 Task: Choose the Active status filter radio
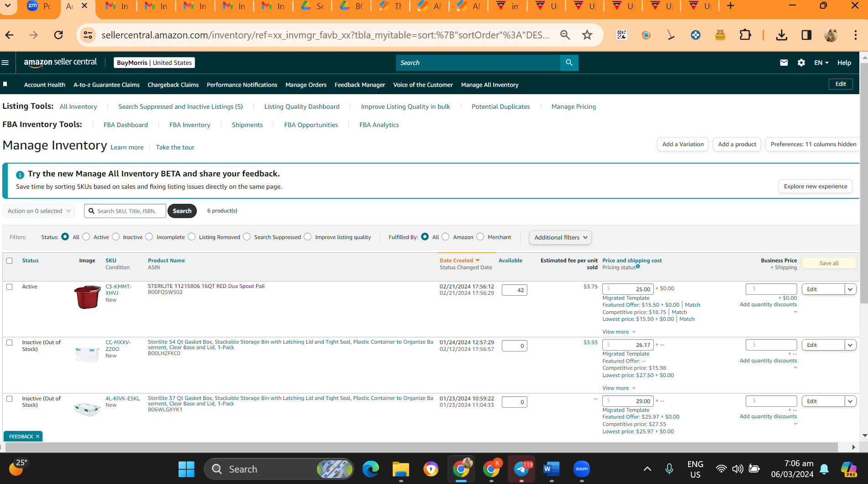86,237
